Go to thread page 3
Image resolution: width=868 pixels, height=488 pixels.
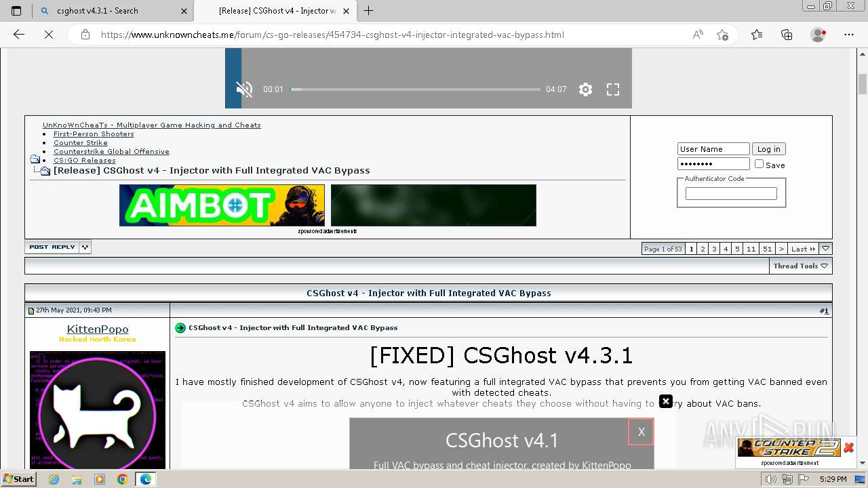coord(714,249)
